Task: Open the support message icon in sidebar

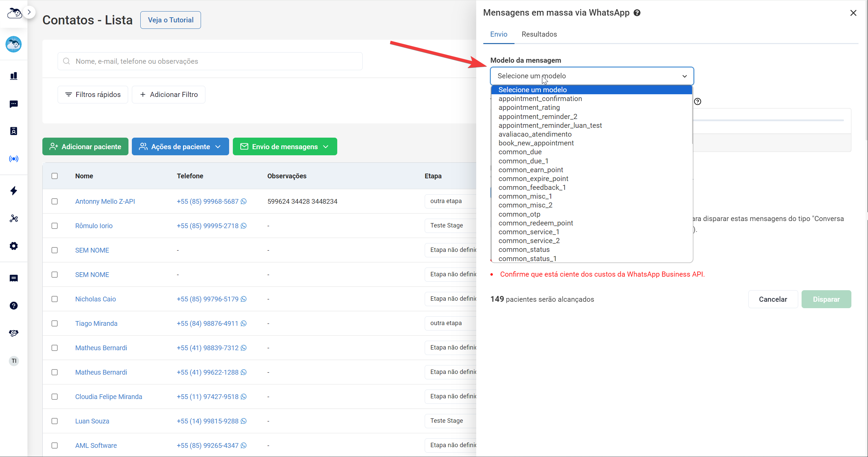Action: [x=14, y=278]
